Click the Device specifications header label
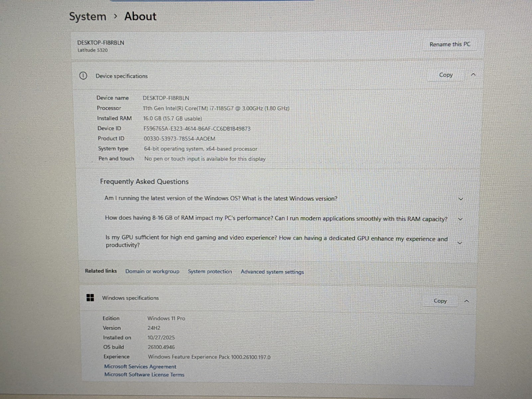Screen dimensions: 532x399 pyautogui.click(x=122, y=76)
